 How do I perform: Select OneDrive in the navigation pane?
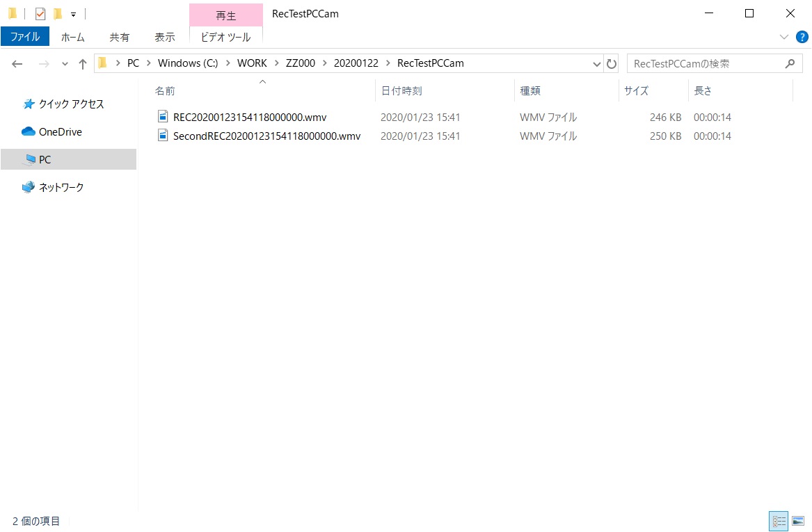(60, 132)
